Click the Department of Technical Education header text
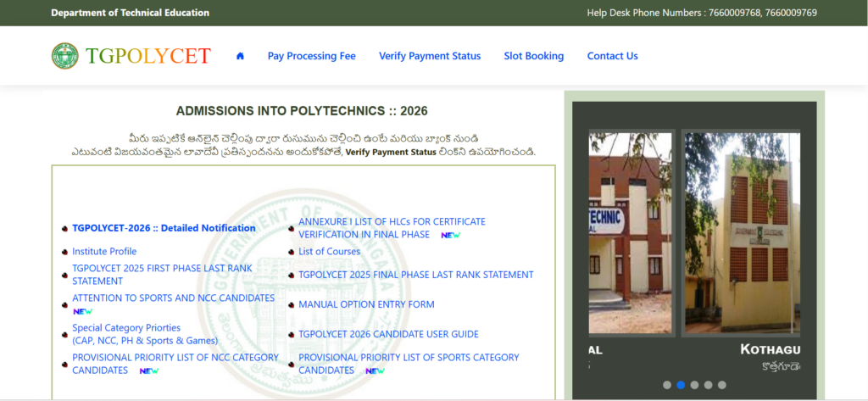The height and width of the screenshot is (401, 868). click(x=130, y=13)
